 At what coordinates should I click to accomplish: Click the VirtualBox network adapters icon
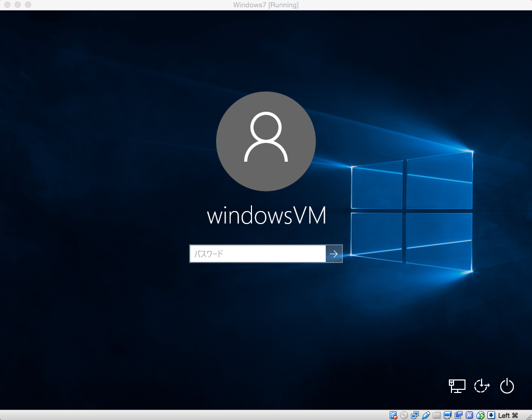pos(415,415)
